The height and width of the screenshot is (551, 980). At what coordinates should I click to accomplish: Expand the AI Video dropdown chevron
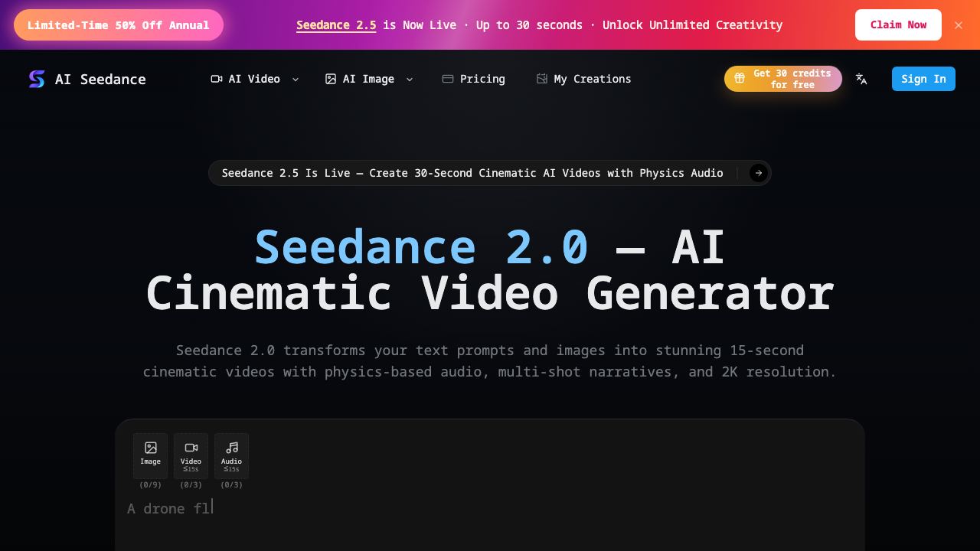coord(296,80)
